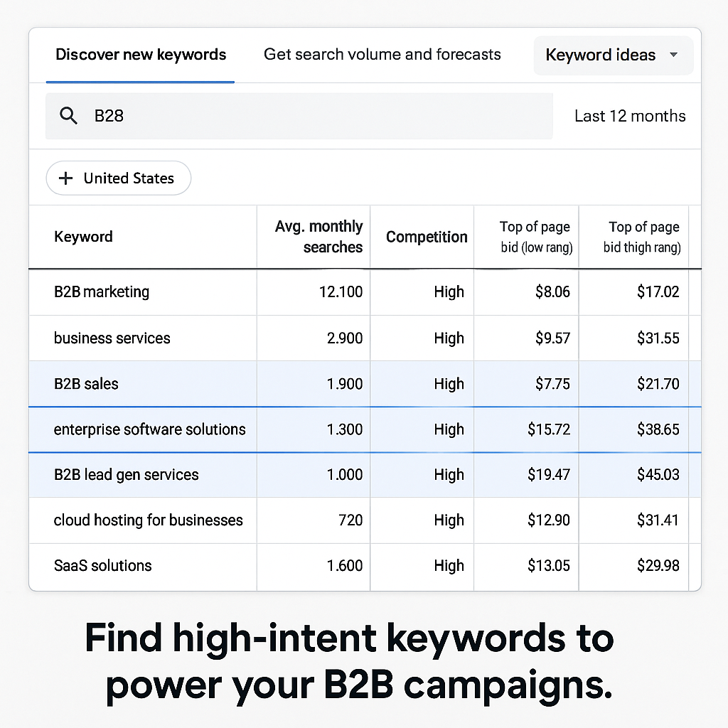Click the $9.57 low bid value
The height and width of the screenshot is (728, 728).
tap(552, 338)
